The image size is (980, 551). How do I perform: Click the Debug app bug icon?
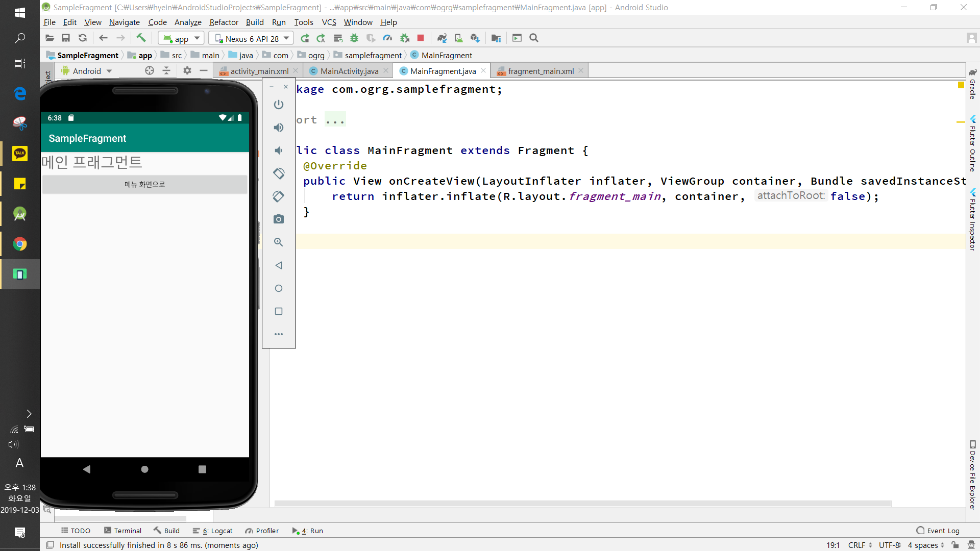click(354, 38)
